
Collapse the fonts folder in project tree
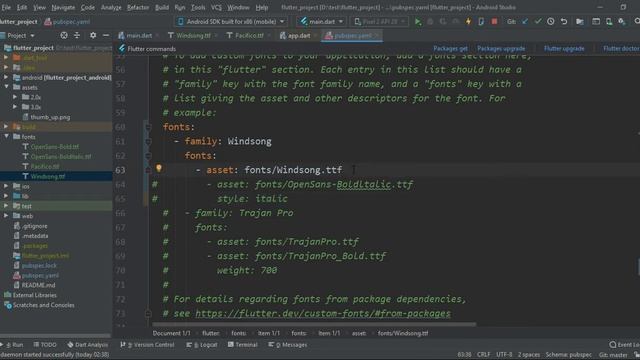click(6, 136)
